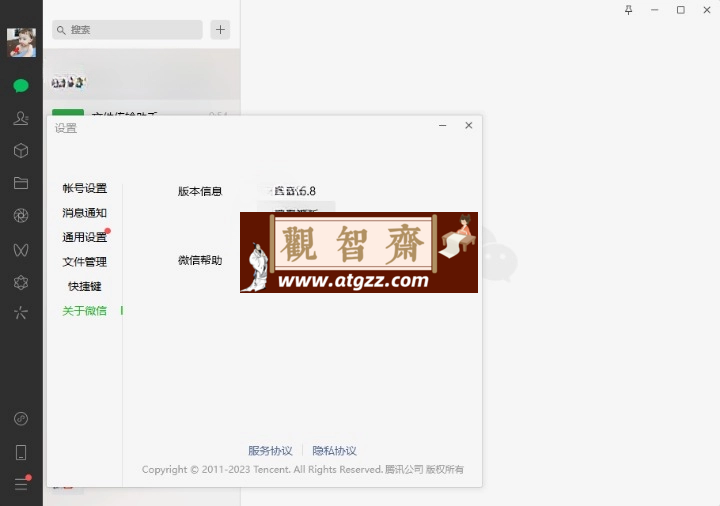
Task: Select the 关于微信 tab
Action: (x=84, y=311)
